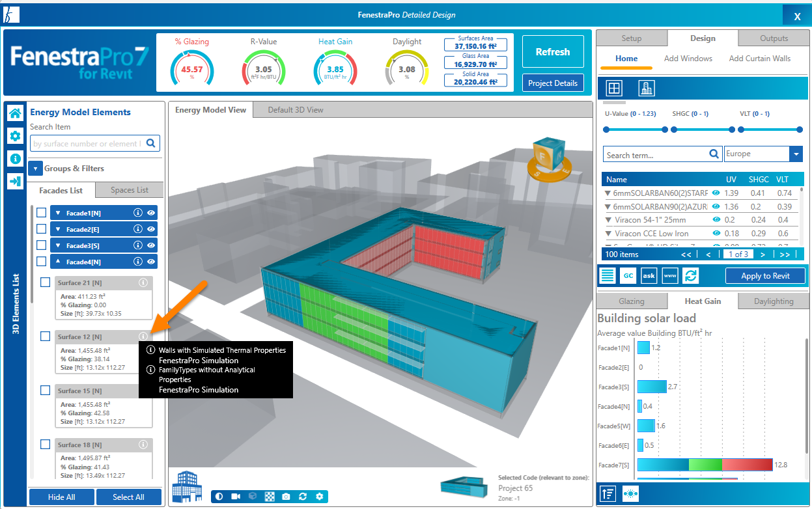Switch to Outputs tab

(x=774, y=38)
